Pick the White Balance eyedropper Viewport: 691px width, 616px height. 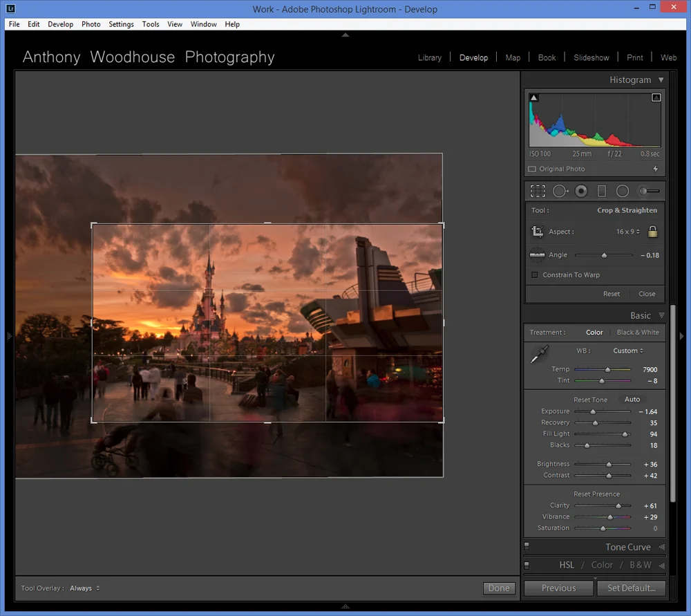coord(540,354)
